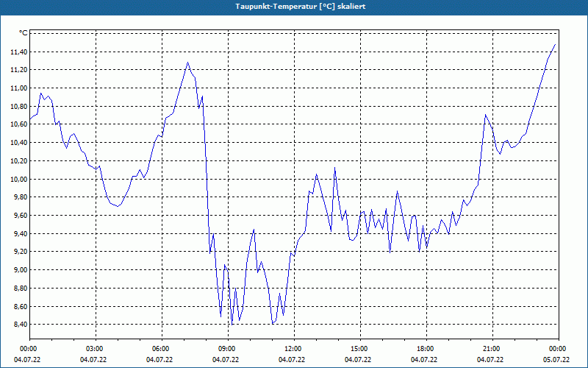
Task: Click the 18:00 time axis label
Action: 426,348
